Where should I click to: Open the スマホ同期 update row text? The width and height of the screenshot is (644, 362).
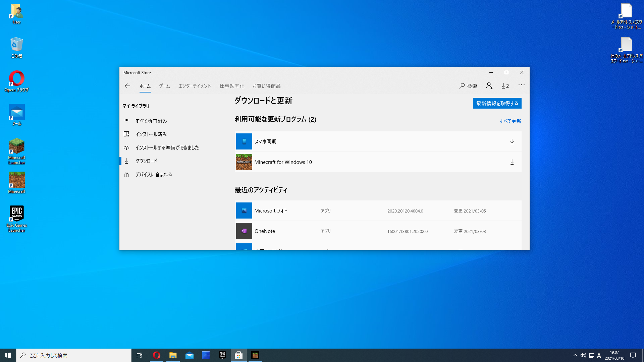click(x=265, y=141)
